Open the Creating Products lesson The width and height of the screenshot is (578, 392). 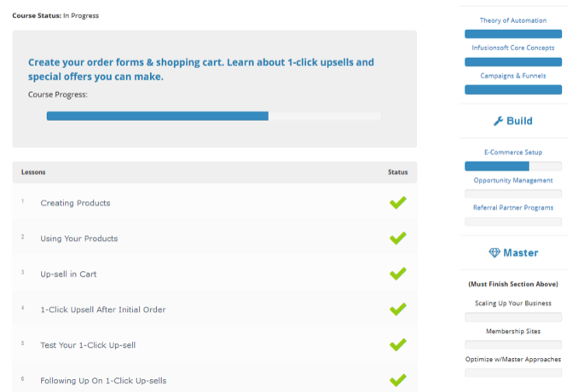pos(75,203)
